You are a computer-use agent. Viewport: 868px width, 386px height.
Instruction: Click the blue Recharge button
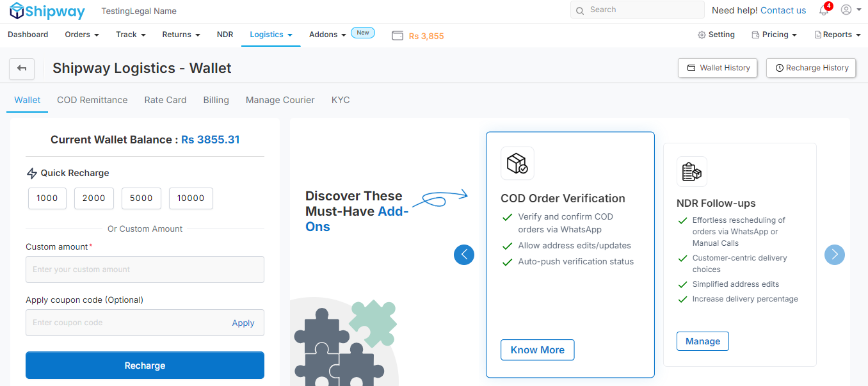click(x=145, y=366)
